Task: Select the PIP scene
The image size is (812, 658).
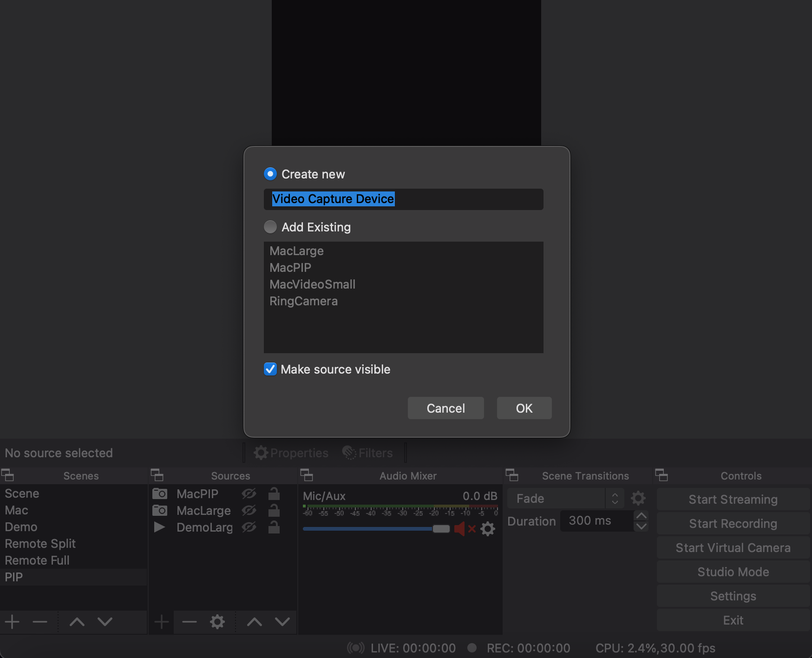Action: pos(73,577)
